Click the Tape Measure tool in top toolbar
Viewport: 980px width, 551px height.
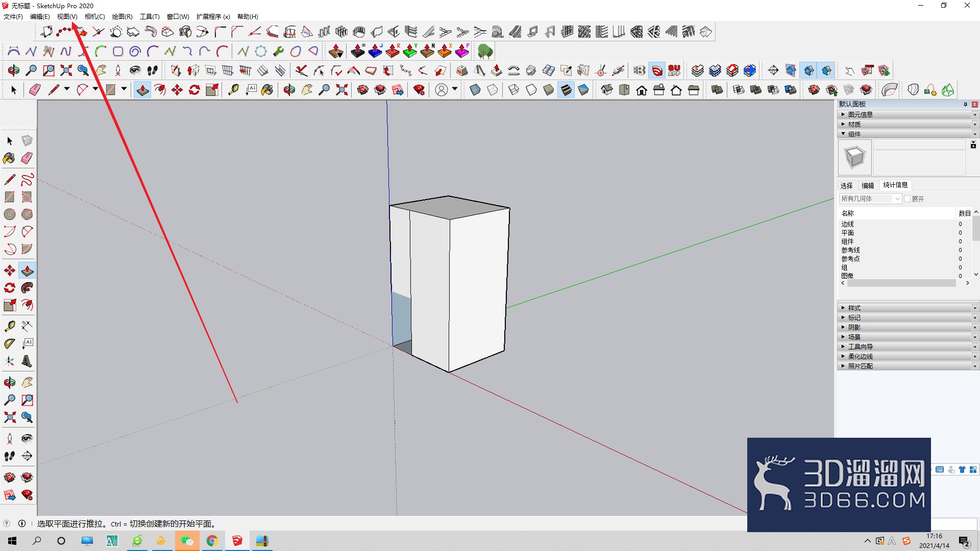tap(233, 90)
